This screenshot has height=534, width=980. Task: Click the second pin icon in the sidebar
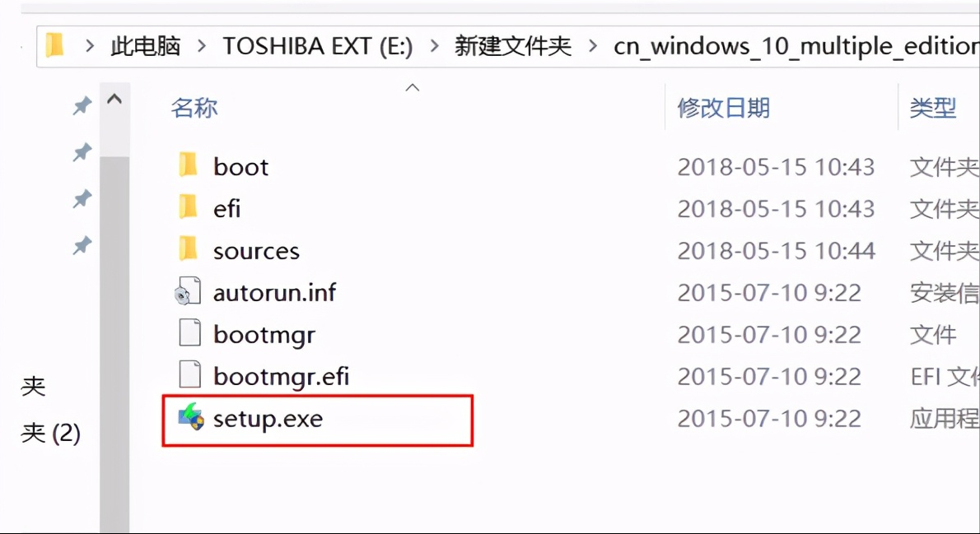click(x=81, y=152)
